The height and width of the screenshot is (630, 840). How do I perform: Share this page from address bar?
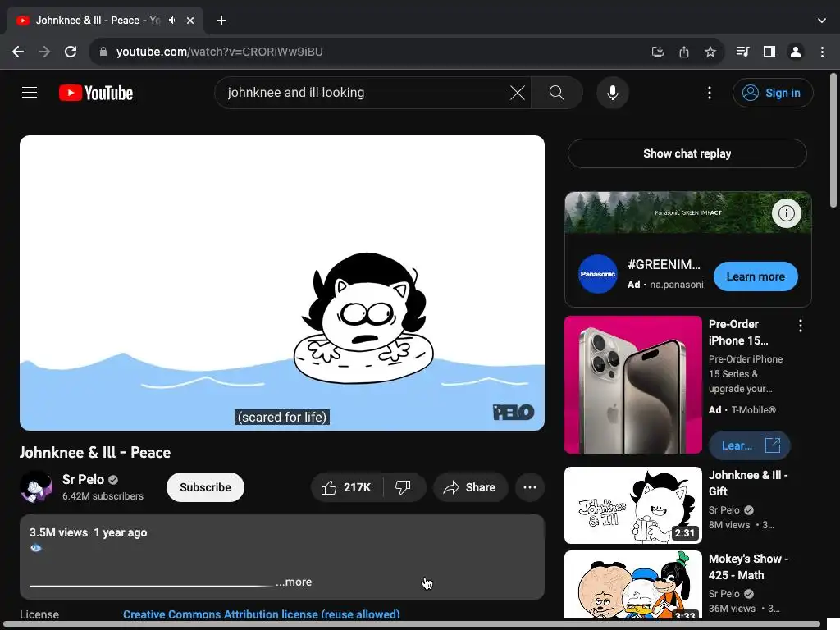pos(683,52)
